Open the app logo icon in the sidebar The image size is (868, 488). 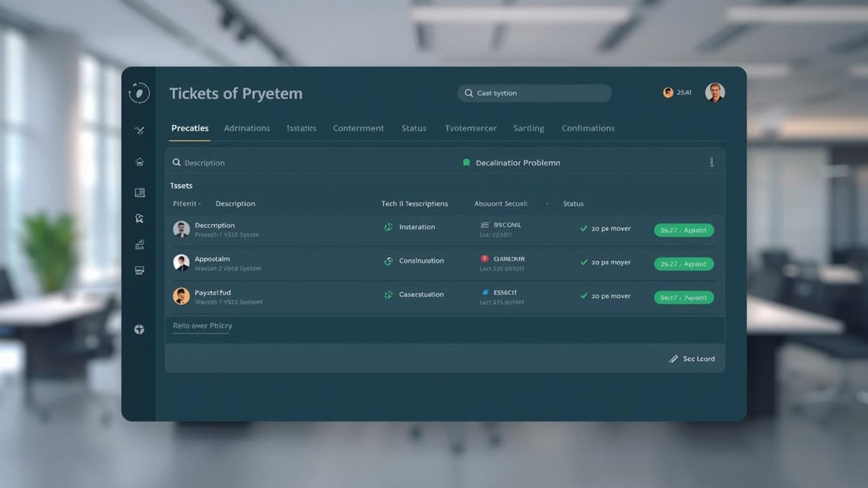[138, 93]
